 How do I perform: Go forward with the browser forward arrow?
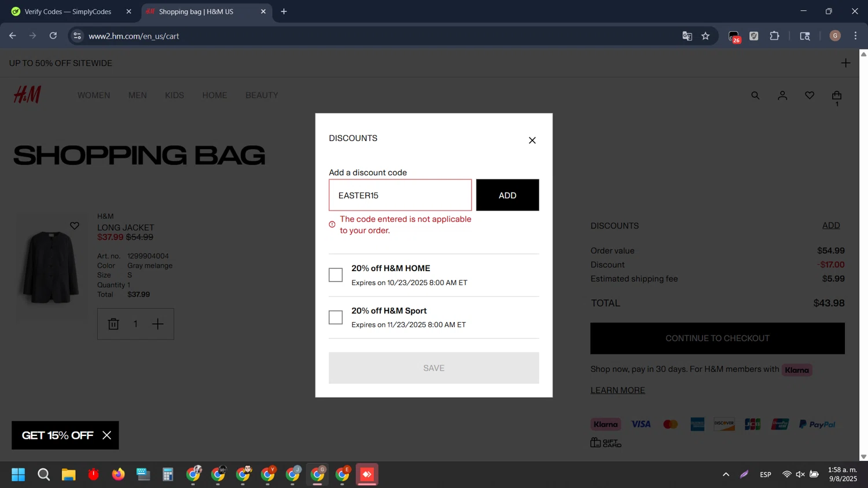click(33, 36)
